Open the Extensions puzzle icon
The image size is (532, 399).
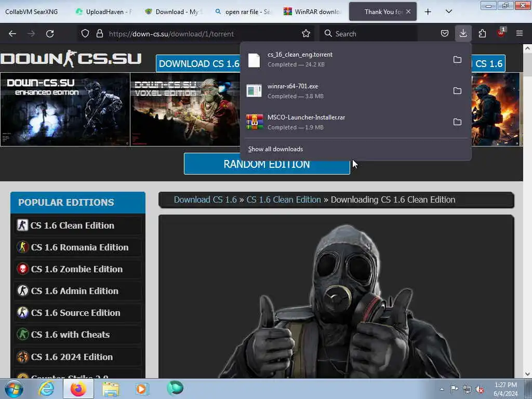click(482, 33)
